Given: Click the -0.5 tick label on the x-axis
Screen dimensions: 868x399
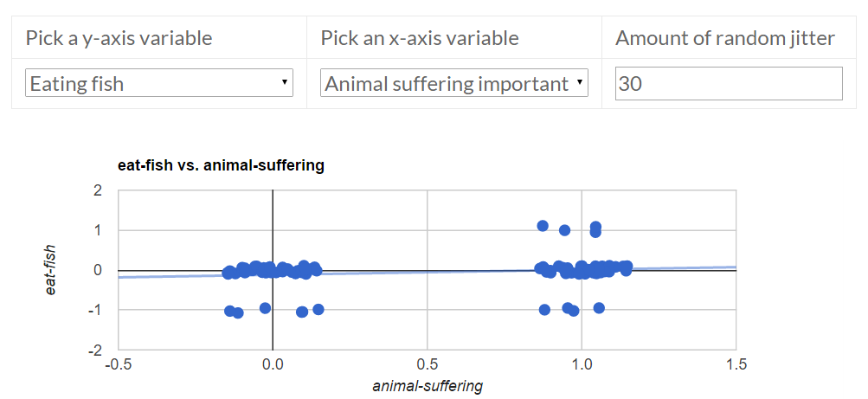Looking at the screenshot, I should 118,364.
